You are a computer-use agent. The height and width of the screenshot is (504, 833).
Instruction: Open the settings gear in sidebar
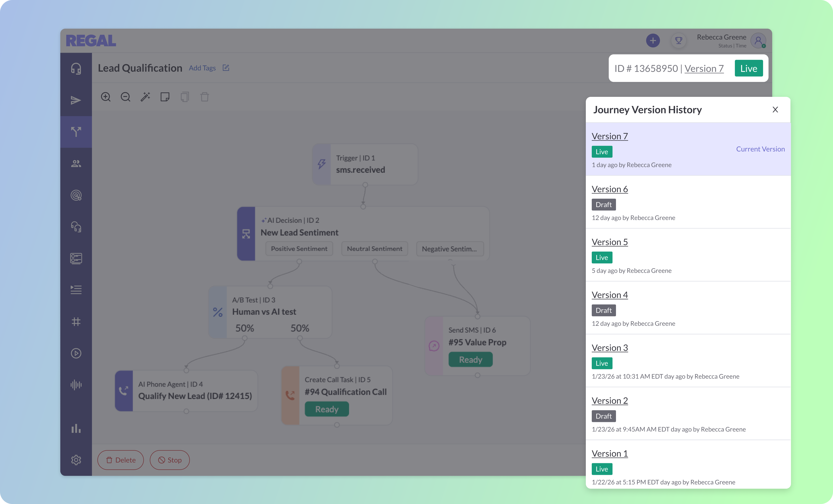click(76, 460)
